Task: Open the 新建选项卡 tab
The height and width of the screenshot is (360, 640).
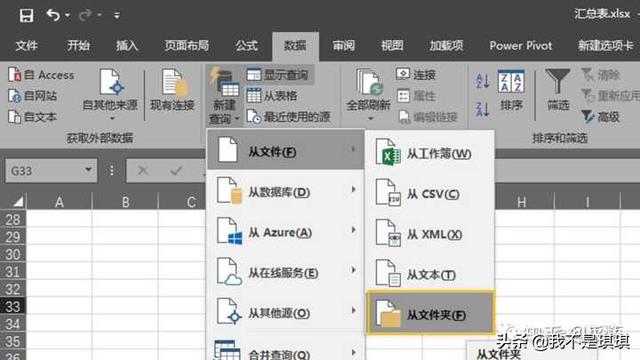Action: click(x=605, y=45)
